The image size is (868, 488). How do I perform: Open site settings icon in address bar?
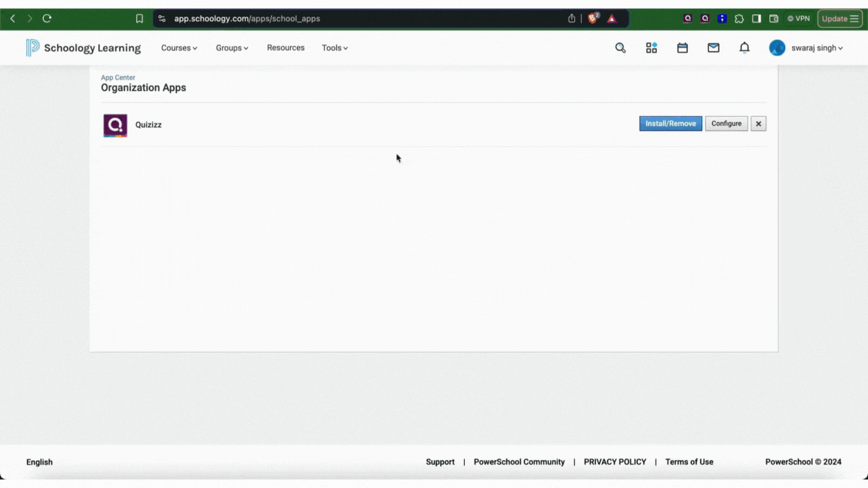point(162,18)
